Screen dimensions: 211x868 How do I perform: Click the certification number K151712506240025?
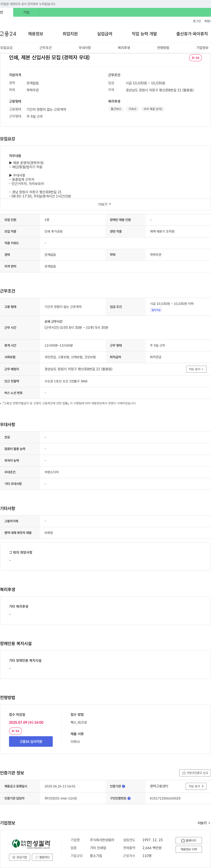point(165,798)
